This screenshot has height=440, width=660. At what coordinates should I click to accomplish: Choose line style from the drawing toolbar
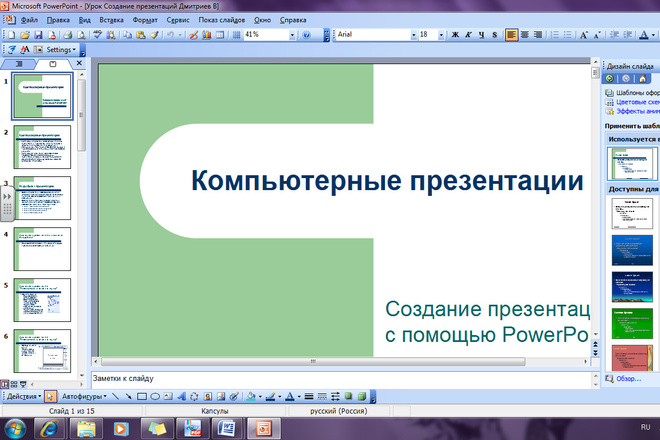pyautogui.click(x=309, y=396)
